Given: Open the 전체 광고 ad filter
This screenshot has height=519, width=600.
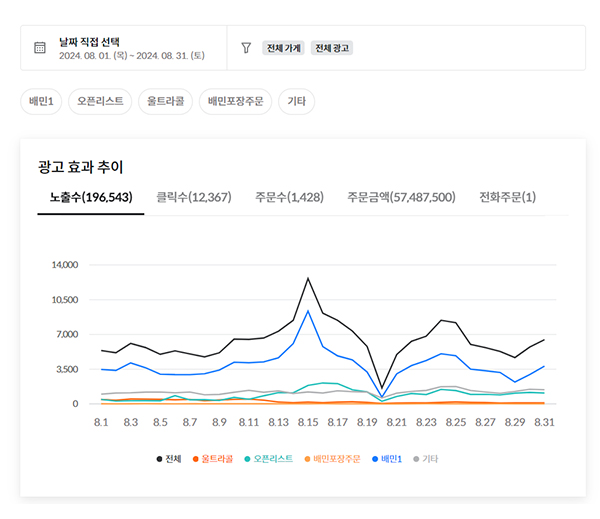Looking at the screenshot, I should [x=332, y=48].
